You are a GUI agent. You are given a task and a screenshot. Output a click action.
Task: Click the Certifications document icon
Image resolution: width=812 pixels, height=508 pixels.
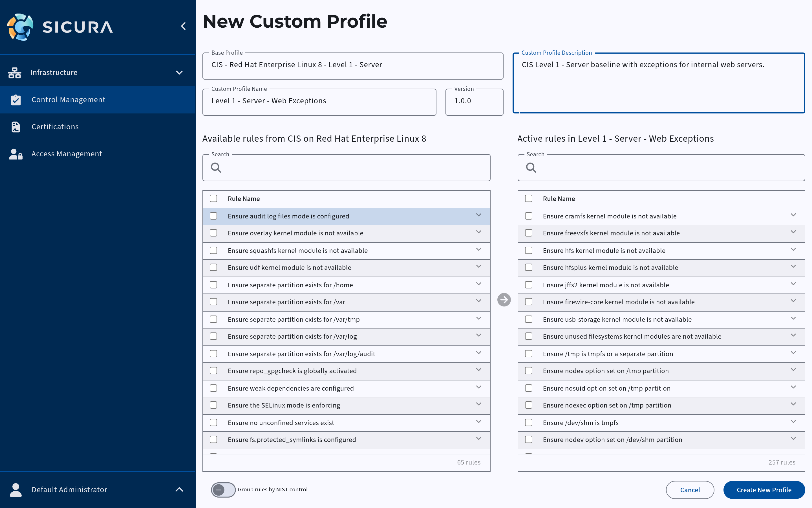coord(16,127)
